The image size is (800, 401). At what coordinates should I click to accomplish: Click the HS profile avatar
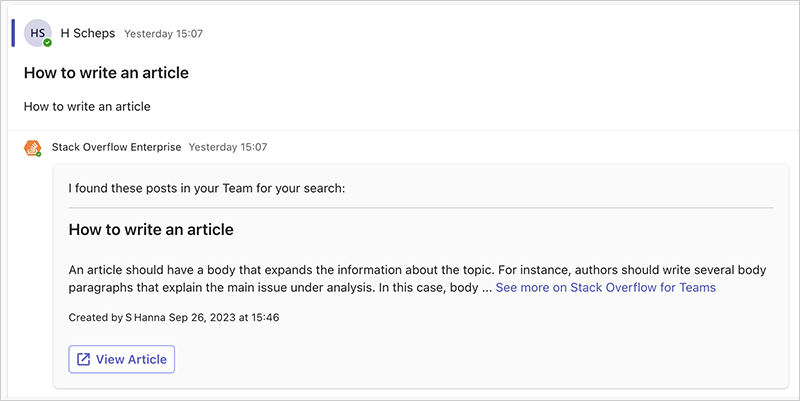tap(38, 32)
